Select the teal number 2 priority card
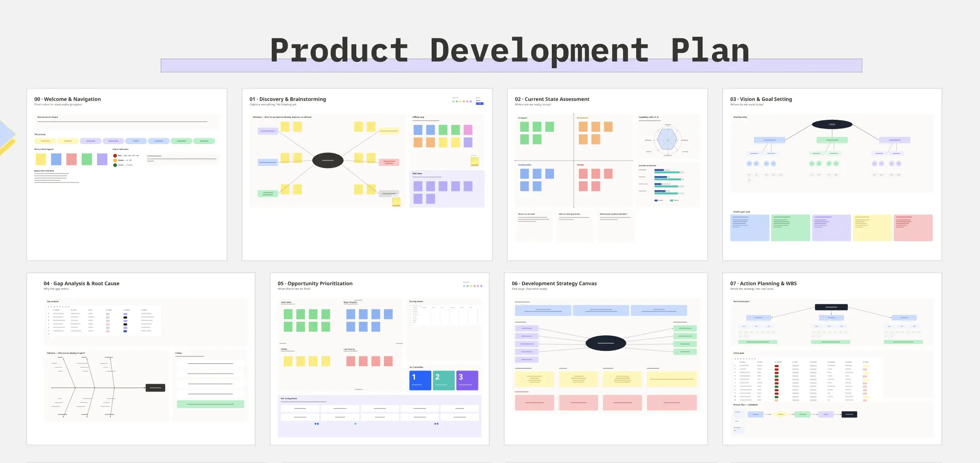 (444, 380)
